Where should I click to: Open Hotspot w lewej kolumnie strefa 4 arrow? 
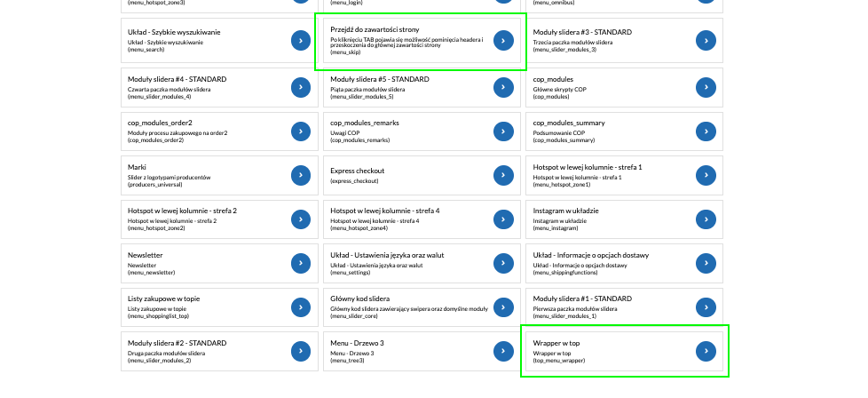tap(503, 219)
